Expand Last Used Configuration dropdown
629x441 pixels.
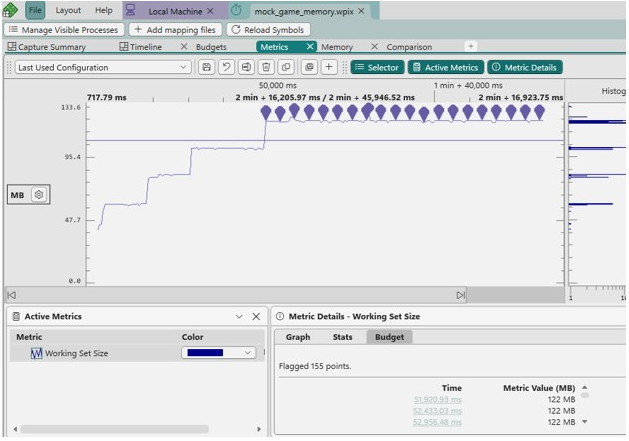(103, 67)
